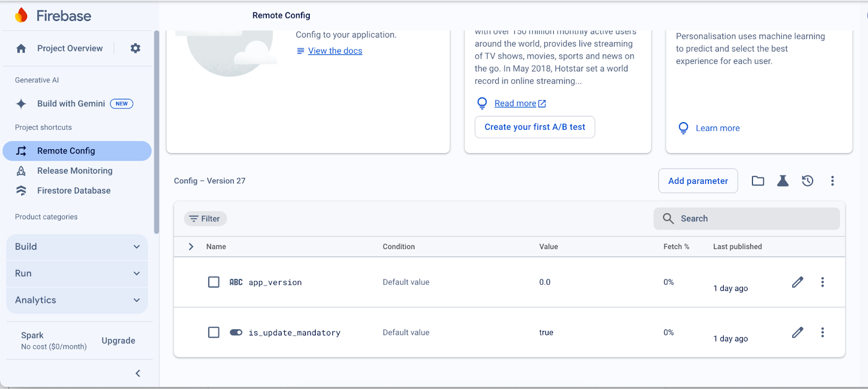This screenshot has width=868, height=389.
Task: Click the is_update_mandatory parameter name
Action: (x=295, y=333)
